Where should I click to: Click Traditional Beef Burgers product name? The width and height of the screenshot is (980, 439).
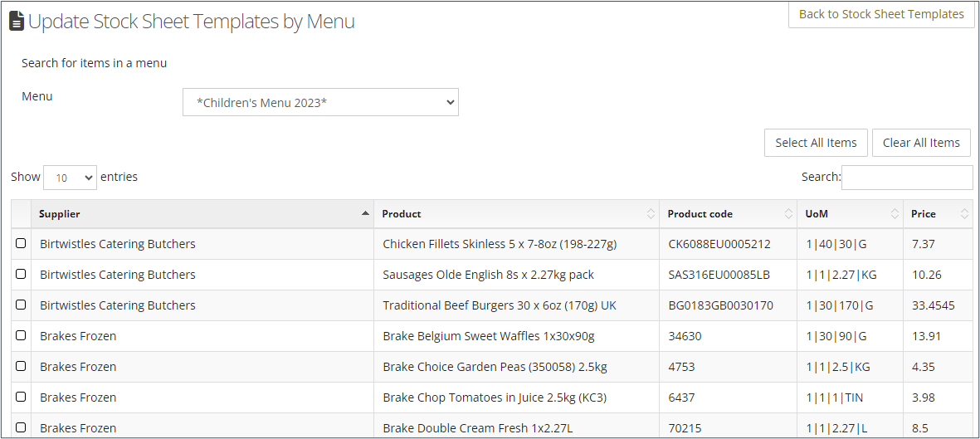(x=500, y=305)
